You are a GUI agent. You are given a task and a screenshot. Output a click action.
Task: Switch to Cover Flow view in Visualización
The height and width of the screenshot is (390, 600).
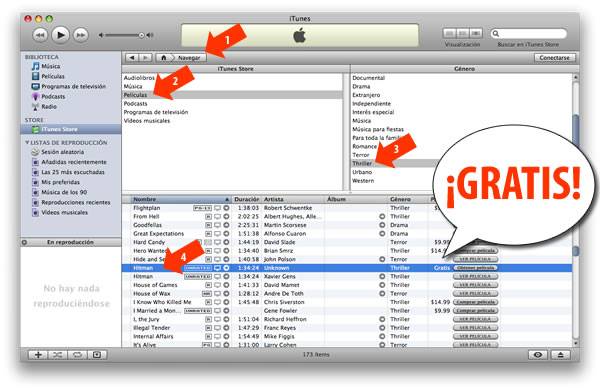point(476,33)
